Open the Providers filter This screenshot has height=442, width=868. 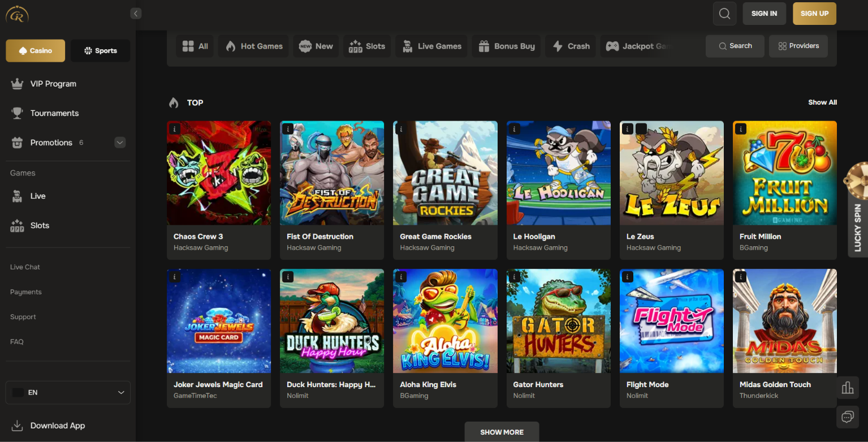tap(798, 46)
